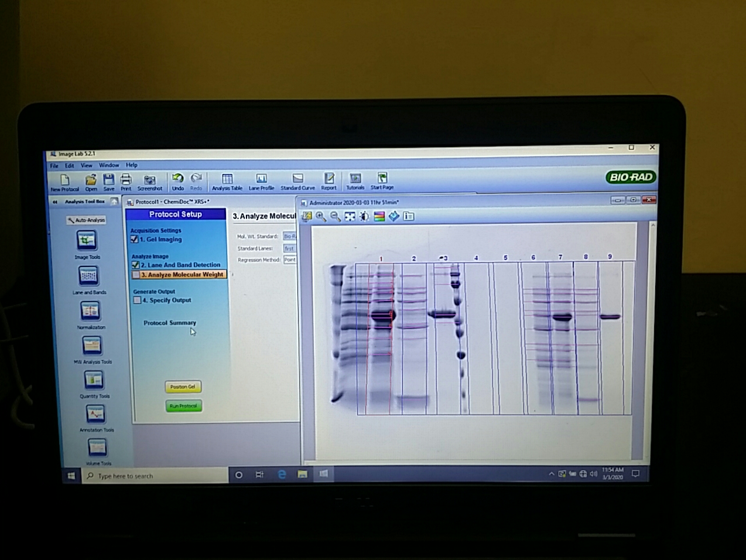Open MW Analysis Tools
The image size is (746, 560).
point(92,346)
